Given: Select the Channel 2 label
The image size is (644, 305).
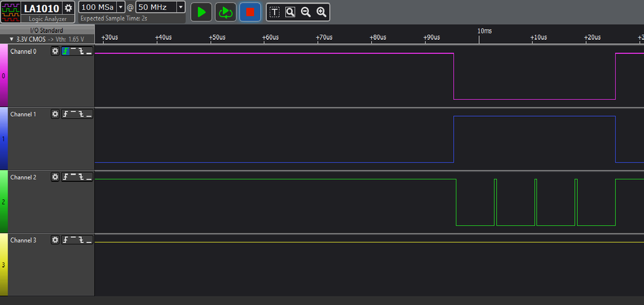Looking at the screenshot, I should tap(23, 177).
